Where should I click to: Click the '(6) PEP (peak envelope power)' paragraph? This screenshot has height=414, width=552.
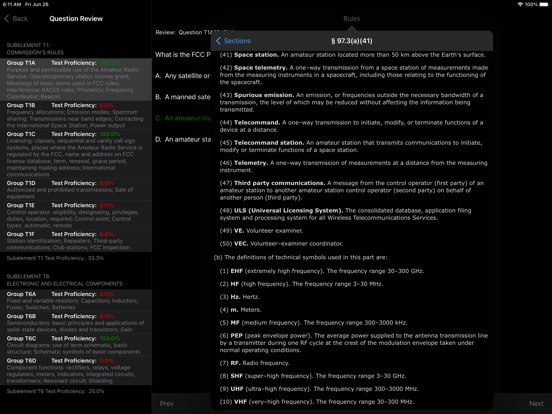click(x=354, y=343)
